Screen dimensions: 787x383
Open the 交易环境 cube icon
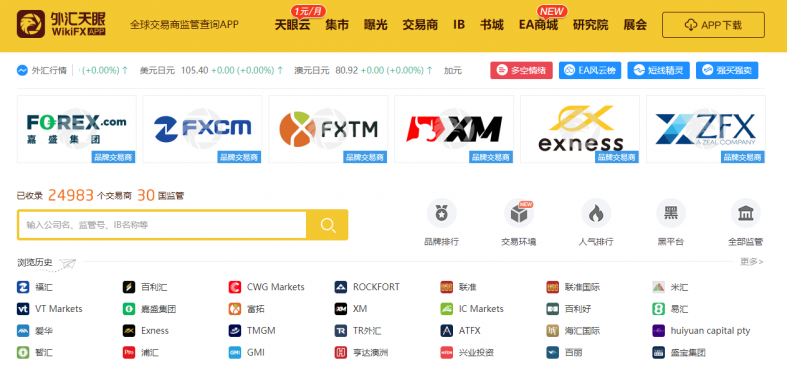518,213
